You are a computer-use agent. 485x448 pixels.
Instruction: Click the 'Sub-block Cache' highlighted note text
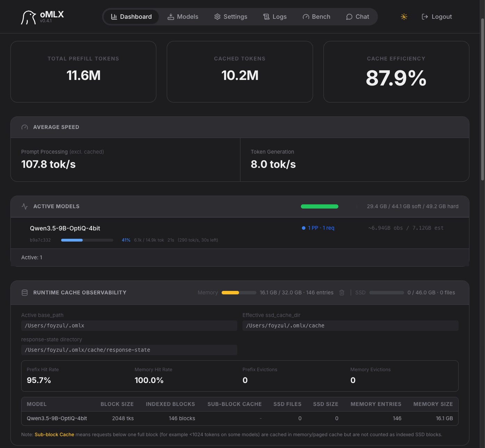point(55,434)
